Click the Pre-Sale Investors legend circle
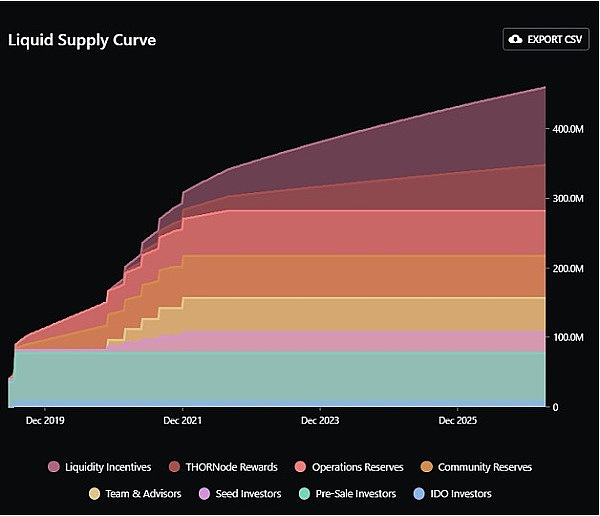 pyautogui.click(x=305, y=493)
